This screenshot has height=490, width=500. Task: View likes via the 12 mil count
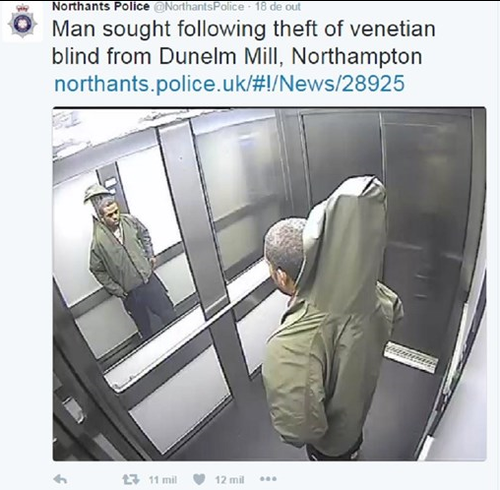tap(230, 480)
